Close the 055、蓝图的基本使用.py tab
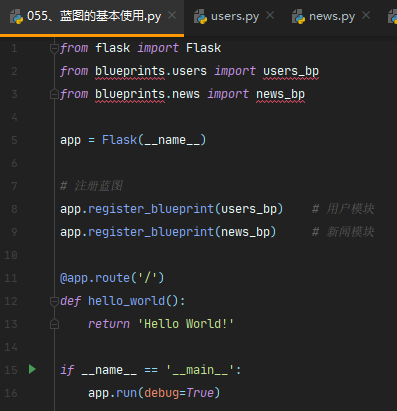The height and width of the screenshot is (411, 397). pos(172,15)
